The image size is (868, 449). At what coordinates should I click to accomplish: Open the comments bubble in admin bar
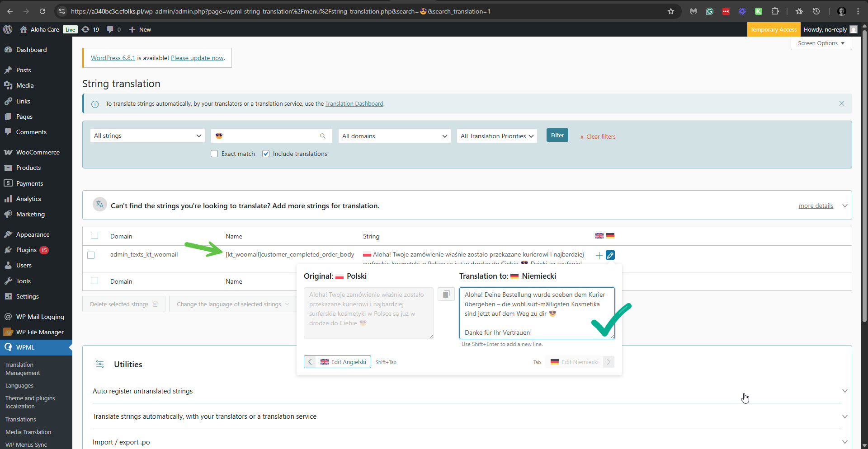113,29
